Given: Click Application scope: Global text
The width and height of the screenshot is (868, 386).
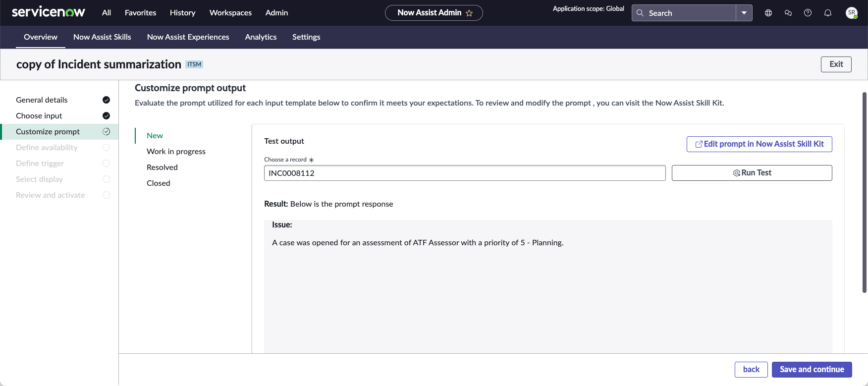Looking at the screenshot, I should [x=589, y=9].
